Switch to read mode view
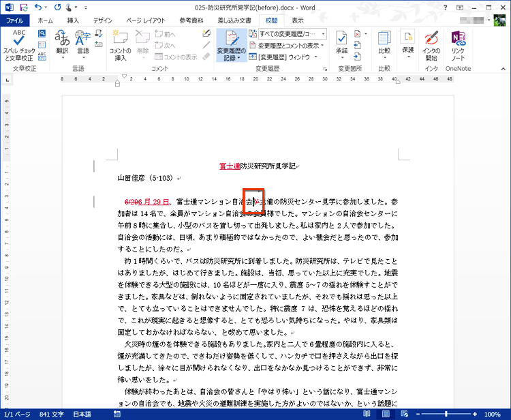511x420 pixels. pyautogui.click(x=367, y=414)
